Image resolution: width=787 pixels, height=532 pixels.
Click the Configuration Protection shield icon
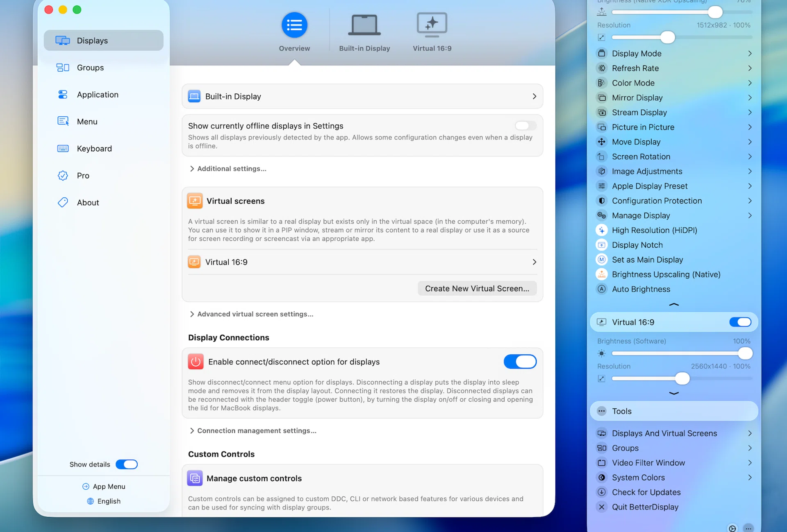(601, 201)
